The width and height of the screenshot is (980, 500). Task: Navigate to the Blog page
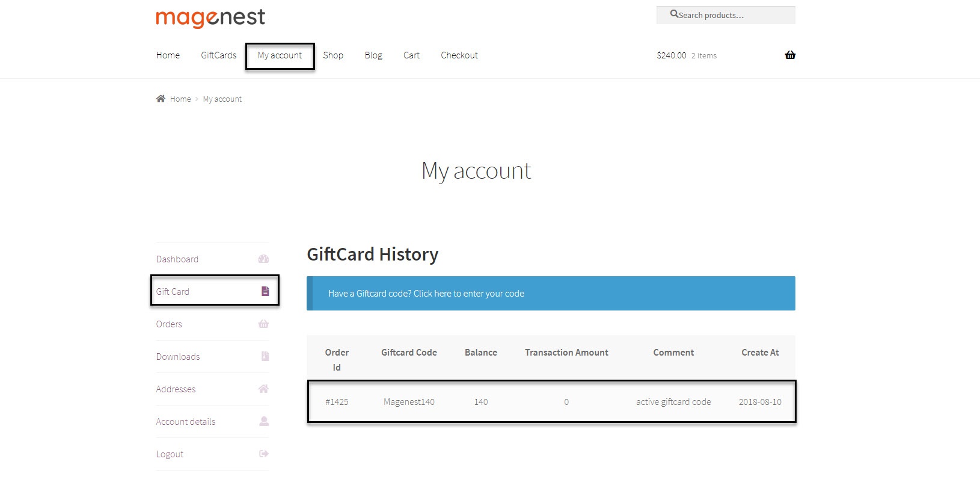[373, 55]
